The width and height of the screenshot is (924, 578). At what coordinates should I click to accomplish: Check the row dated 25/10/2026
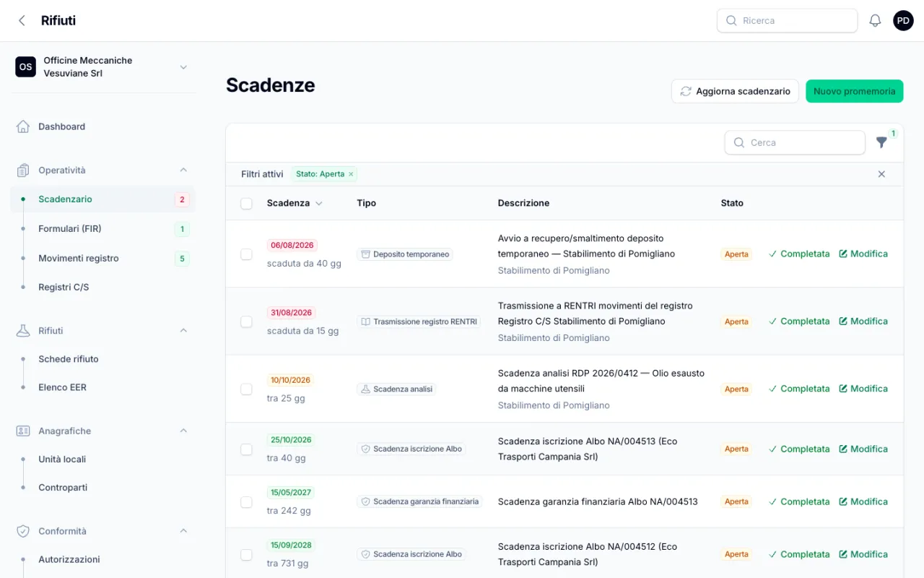246,449
